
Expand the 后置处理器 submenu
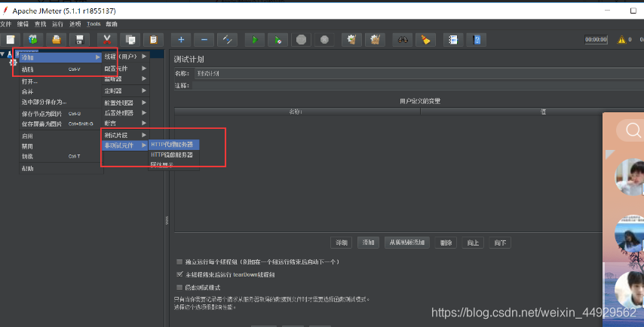(x=125, y=112)
